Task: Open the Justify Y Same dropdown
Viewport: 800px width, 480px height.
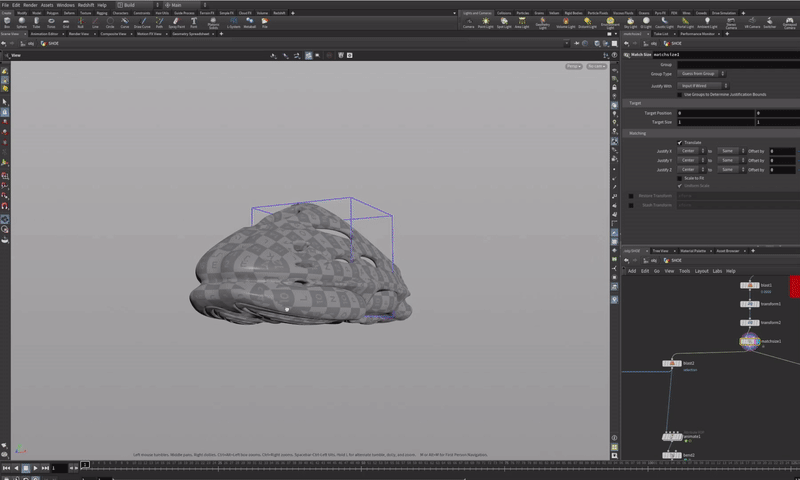Action: [731, 160]
